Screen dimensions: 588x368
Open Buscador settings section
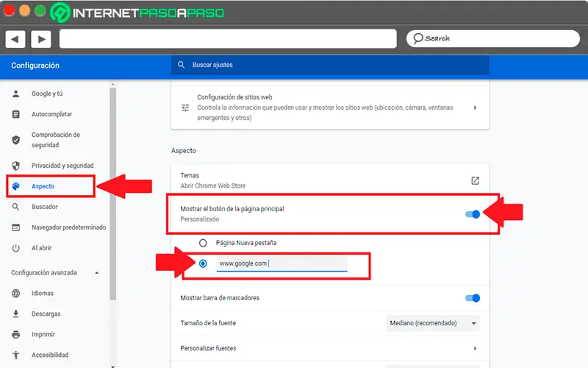click(x=45, y=207)
